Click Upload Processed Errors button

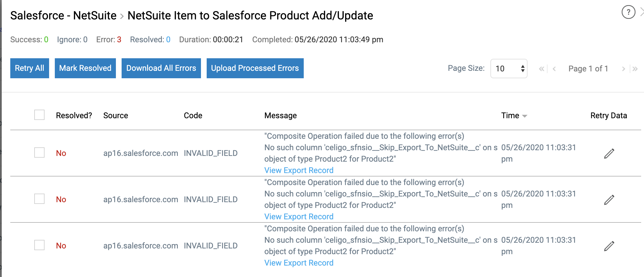(x=255, y=68)
